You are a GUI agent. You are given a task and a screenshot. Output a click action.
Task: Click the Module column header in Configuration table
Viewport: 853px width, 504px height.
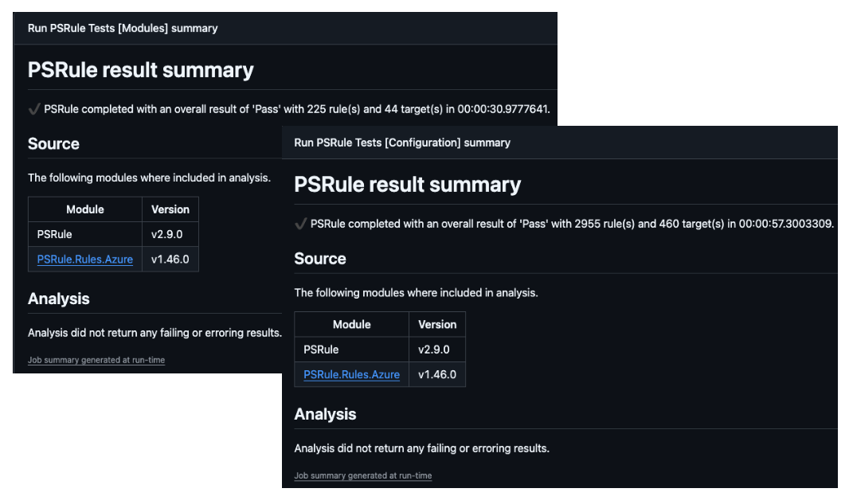coord(351,324)
